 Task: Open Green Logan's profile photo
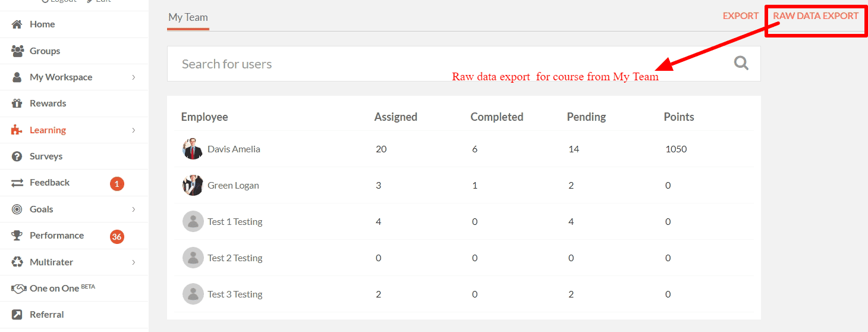pyautogui.click(x=193, y=185)
